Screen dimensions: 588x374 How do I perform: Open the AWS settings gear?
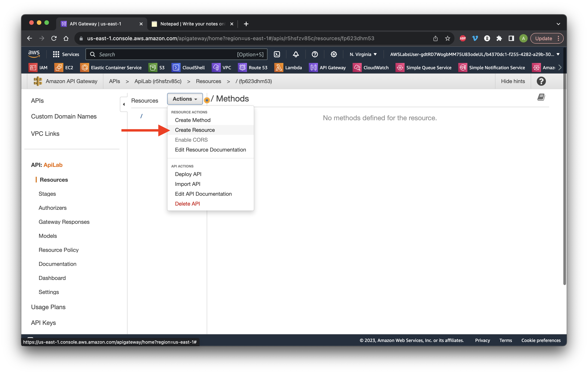pos(334,54)
